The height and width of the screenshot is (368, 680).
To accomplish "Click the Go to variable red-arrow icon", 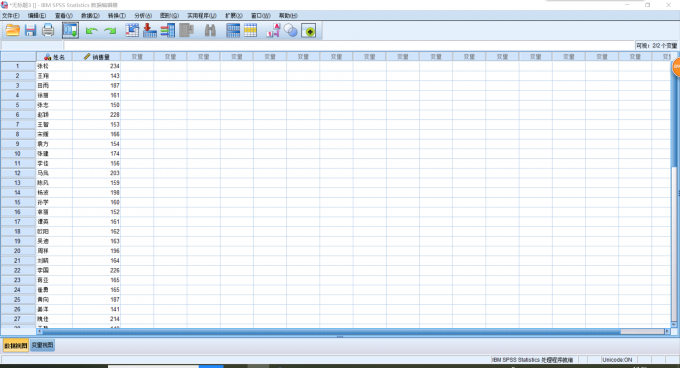I will coord(150,31).
